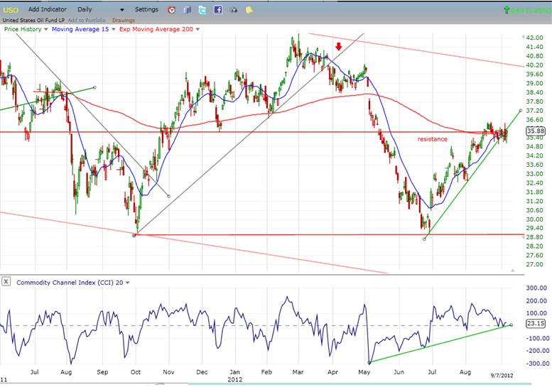
Task: Click the 42.00 price axis label
Action: (x=534, y=38)
